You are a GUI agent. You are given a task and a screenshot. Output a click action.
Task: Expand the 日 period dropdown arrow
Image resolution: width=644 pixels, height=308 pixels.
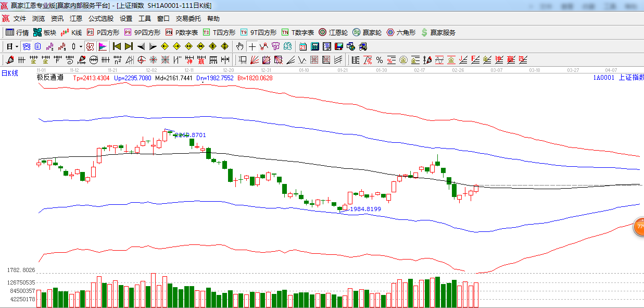[x=16, y=46]
